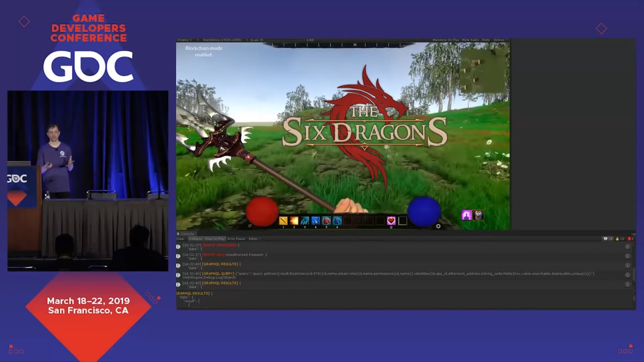Image resolution: width=644 pixels, height=362 pixels.
Task: Click the red orb skill in slot 5
Action: 327,221
